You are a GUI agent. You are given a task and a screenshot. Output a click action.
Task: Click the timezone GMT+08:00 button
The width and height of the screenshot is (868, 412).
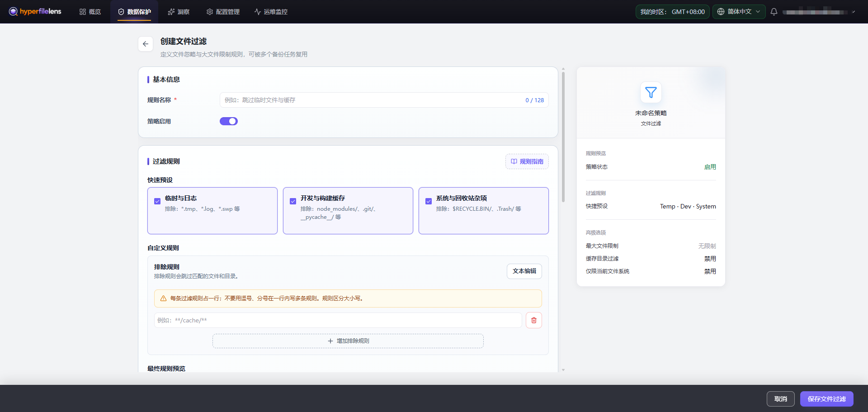(672, 12)
